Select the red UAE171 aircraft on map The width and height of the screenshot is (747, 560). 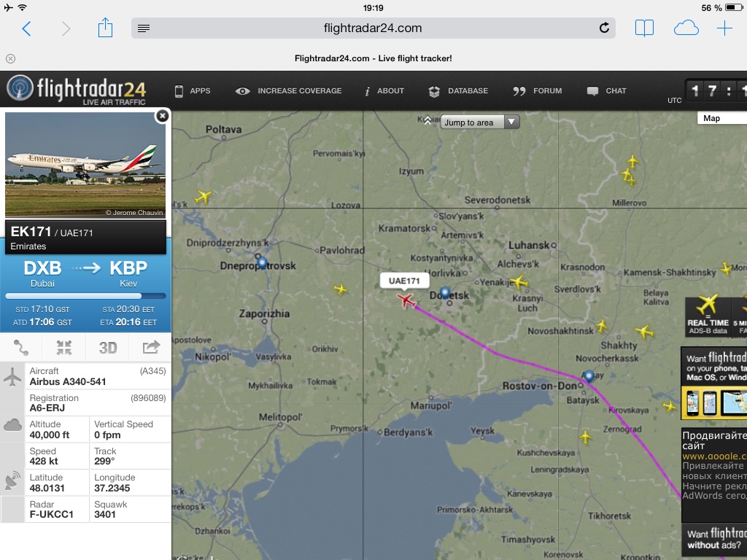(x=406, y=300)
